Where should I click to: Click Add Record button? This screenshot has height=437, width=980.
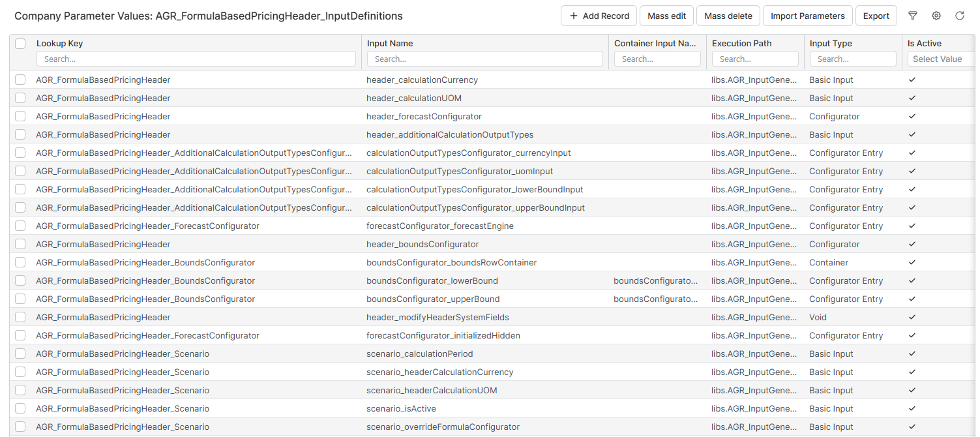tap(599, 16)
